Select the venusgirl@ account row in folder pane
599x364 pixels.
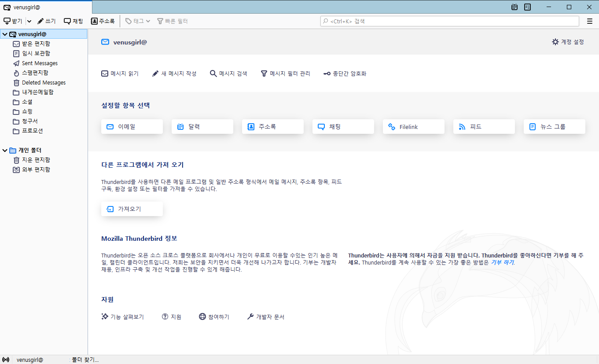[44, 34]
